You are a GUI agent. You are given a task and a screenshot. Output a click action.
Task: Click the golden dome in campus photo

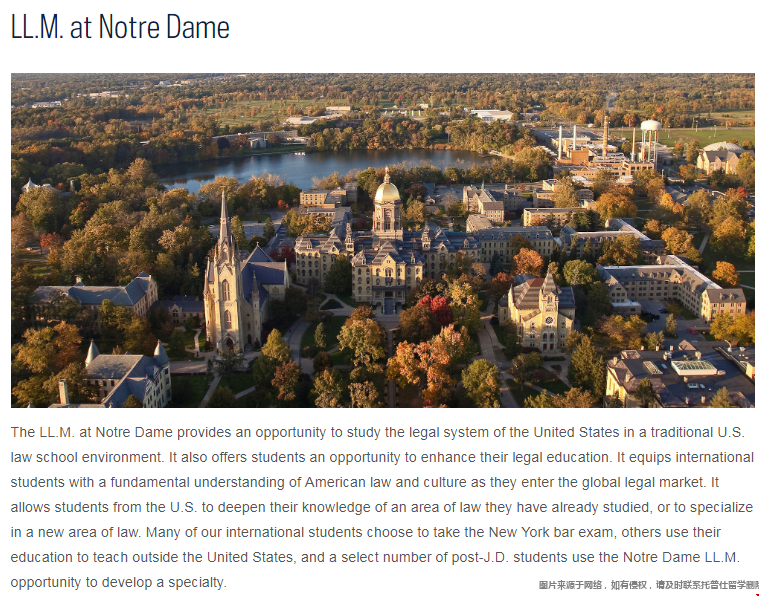pos(387,190)
